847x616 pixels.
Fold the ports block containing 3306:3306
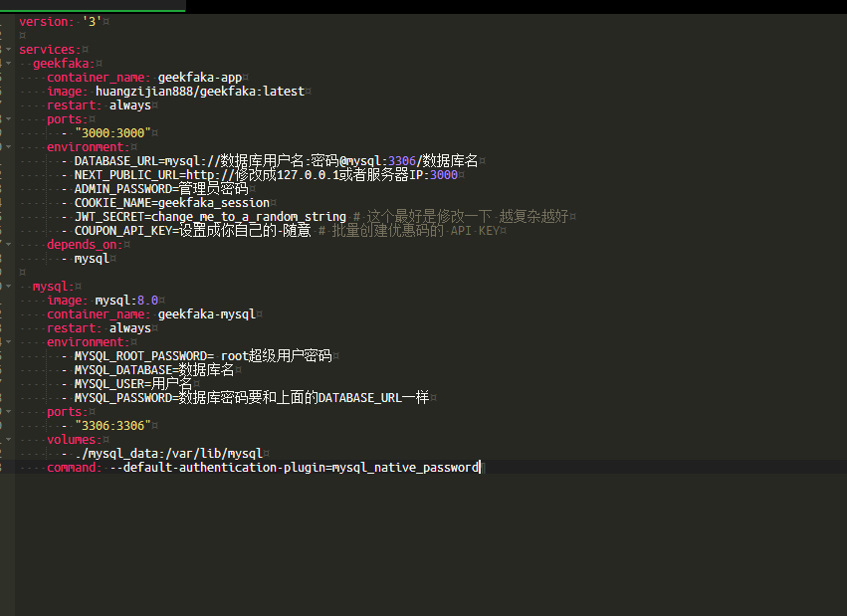7,412
